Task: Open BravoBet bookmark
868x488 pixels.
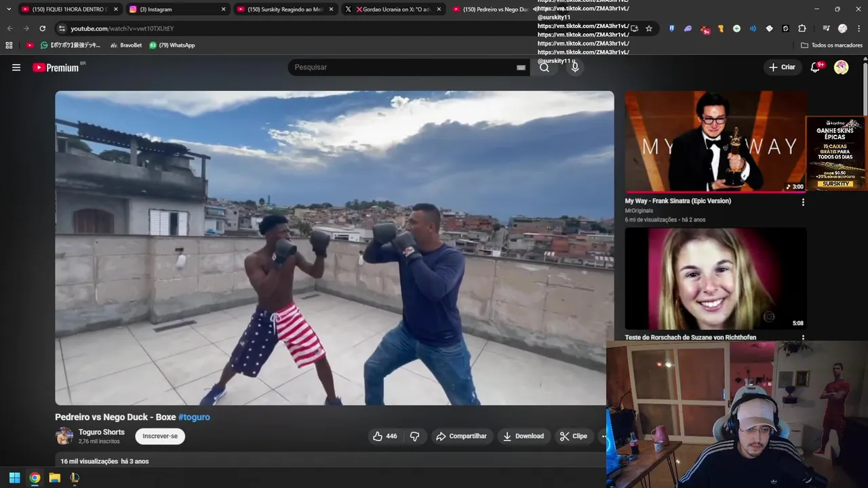Action: (125, 45)
